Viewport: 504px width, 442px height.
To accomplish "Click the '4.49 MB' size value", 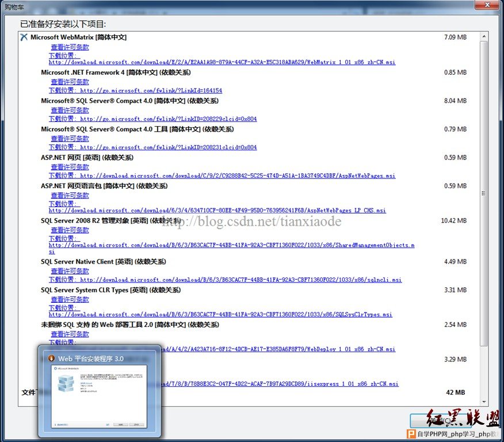I will [455, 261].
